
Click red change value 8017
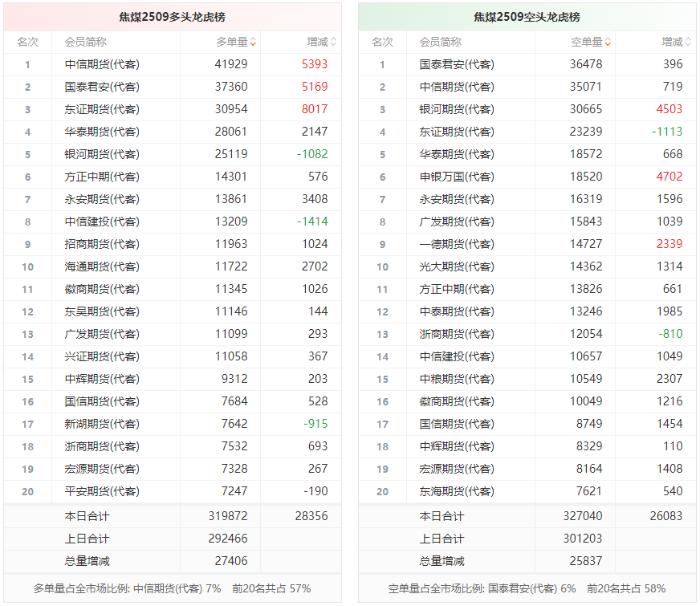pyautogui.click(x=315, y=109)
